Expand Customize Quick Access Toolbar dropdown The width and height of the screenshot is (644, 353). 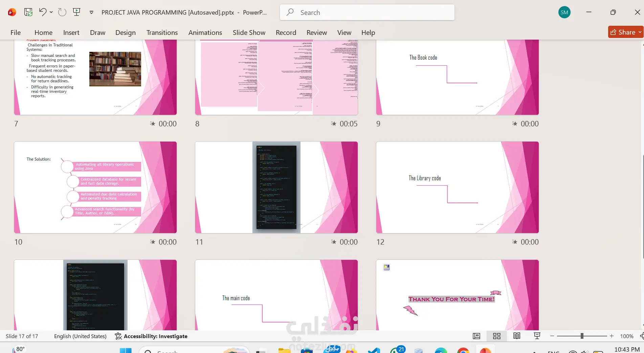(x=91, y=13)
